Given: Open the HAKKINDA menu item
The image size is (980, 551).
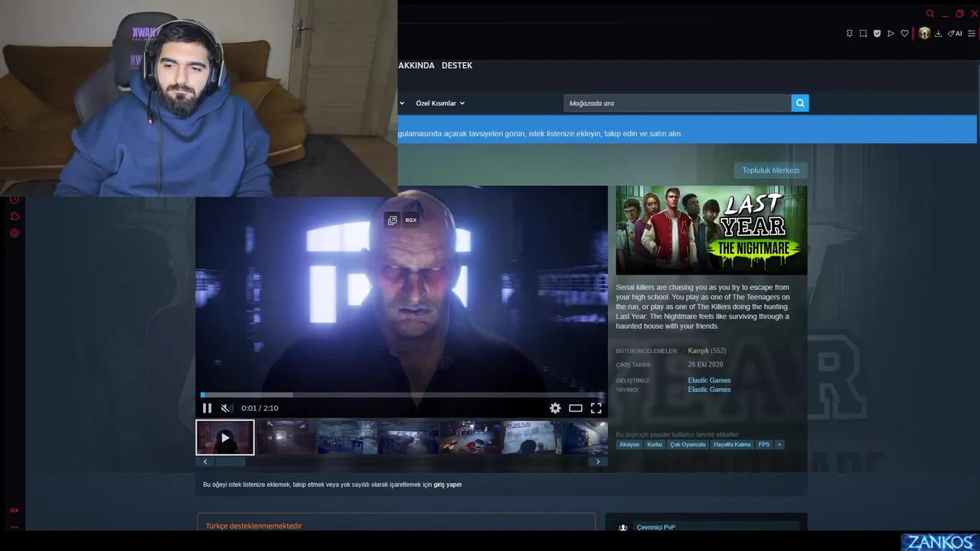Looking at the screenshot, I should click(x=416, y=66).
